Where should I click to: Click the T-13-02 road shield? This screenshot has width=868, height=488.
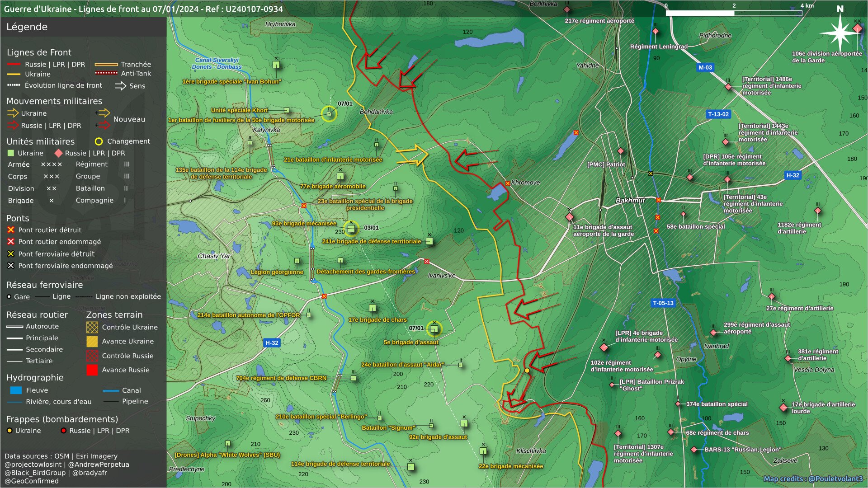[x=718, y=114]
